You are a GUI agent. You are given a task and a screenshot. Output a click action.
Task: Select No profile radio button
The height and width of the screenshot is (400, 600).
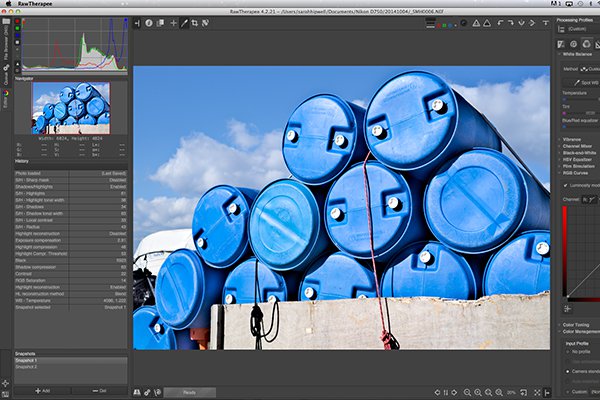click(569, 352)
